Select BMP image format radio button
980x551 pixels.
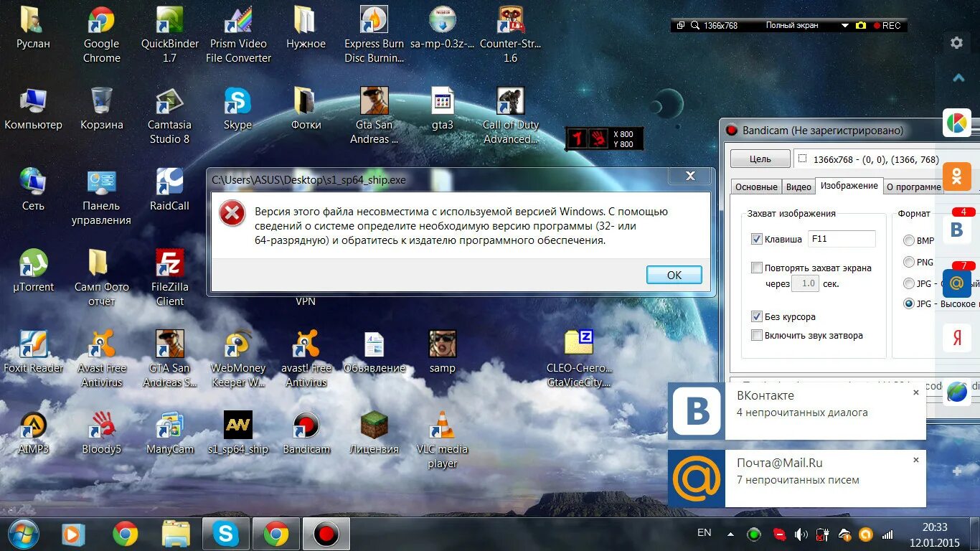pyautogui.click(x=909, y=240)
